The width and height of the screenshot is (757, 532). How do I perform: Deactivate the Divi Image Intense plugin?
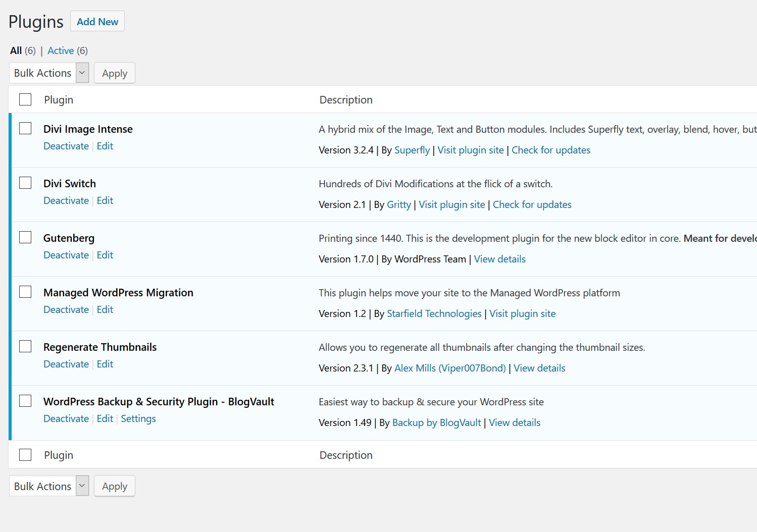(x=66, y=146)
